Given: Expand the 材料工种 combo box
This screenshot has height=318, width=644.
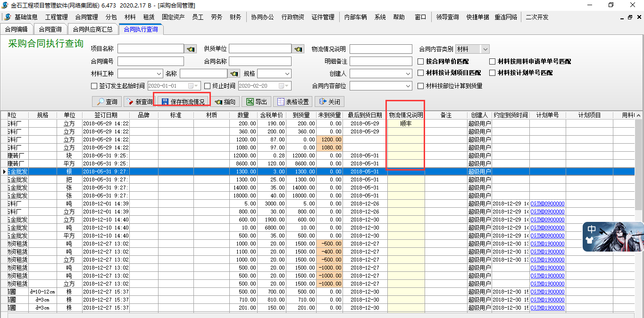Looking at the screenshot, I should coord(159,74).
